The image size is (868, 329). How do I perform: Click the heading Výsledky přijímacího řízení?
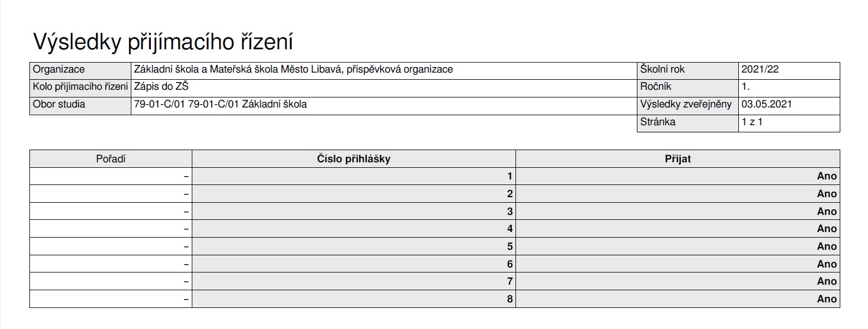tap(163, 42)
